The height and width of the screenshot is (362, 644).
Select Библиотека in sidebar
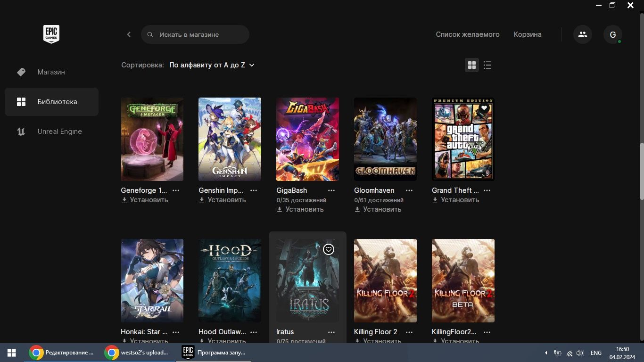51,102
